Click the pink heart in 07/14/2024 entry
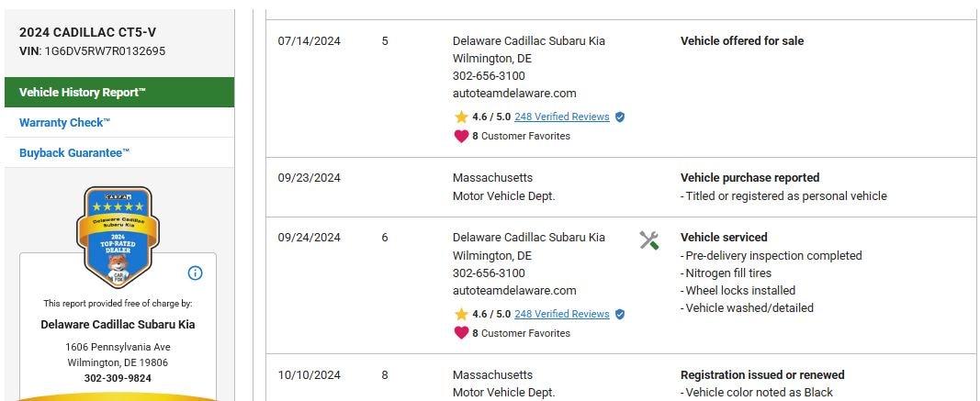The height and width of the screenshot is (401, 980). point(461,136)
